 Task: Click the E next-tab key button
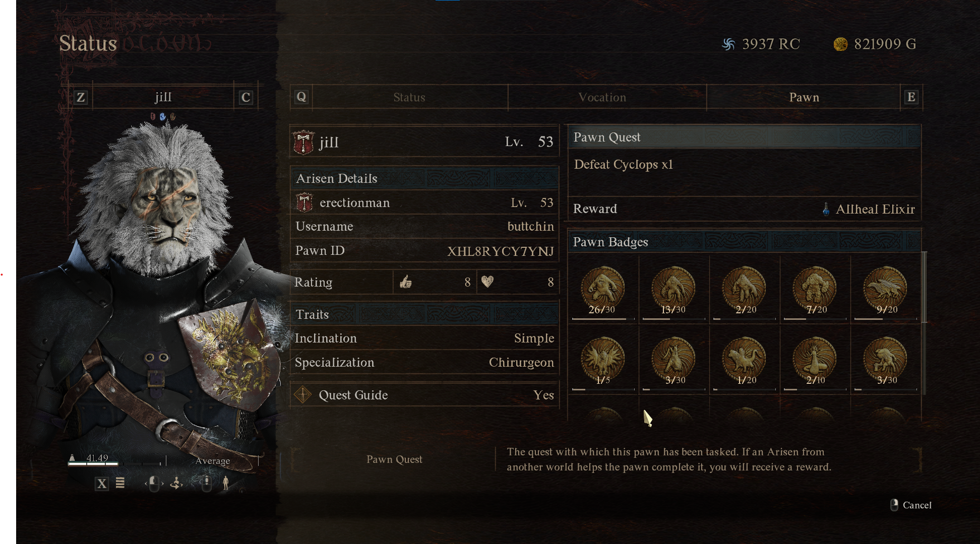point(911,97)
